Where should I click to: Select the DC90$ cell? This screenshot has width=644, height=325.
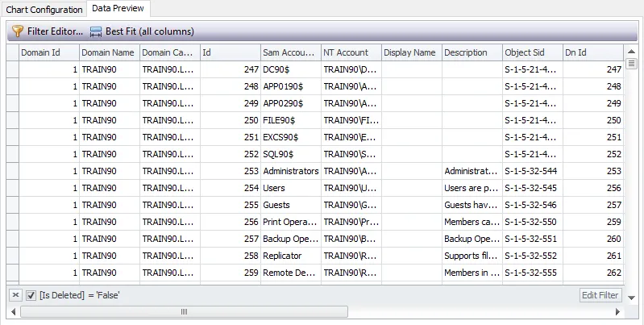tap(291, 69)
